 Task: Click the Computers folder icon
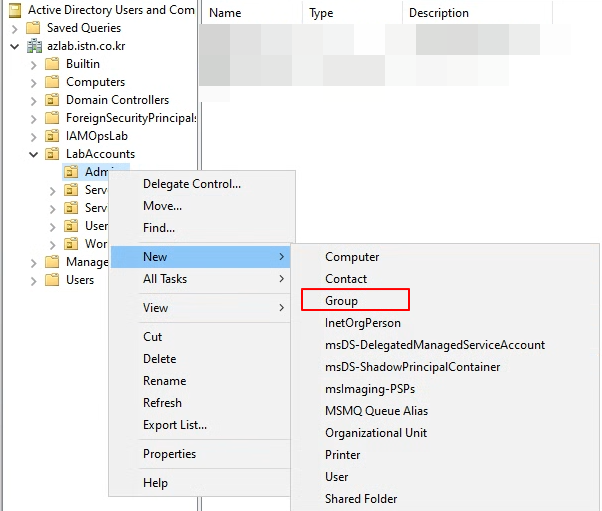tap(52, 82)
